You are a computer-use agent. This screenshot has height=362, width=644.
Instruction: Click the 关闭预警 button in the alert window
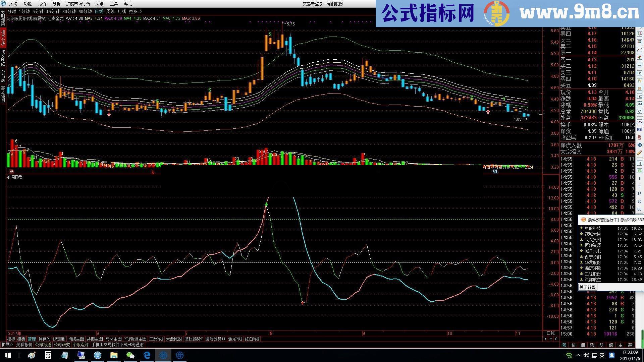tap(587, 287)
